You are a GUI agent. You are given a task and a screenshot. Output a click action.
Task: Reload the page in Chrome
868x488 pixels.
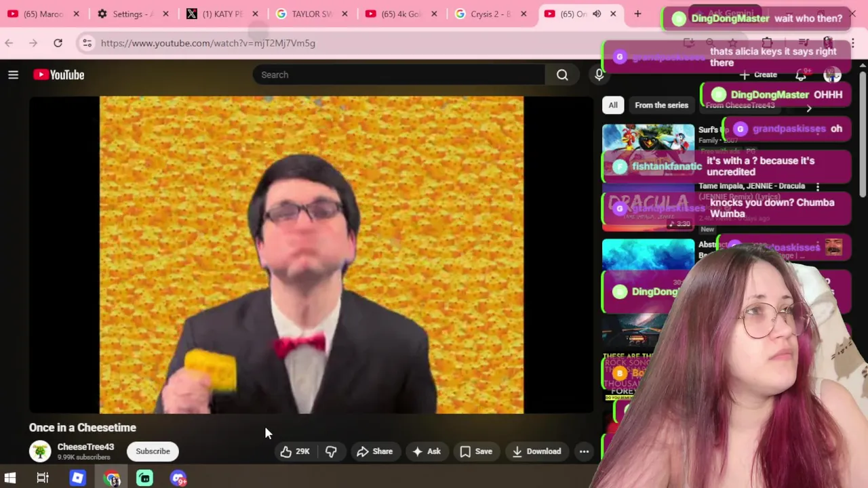[58, 43]
